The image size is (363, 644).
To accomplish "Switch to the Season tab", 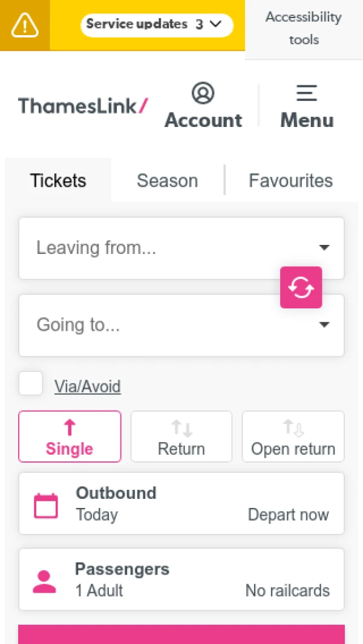I will 168,180.
